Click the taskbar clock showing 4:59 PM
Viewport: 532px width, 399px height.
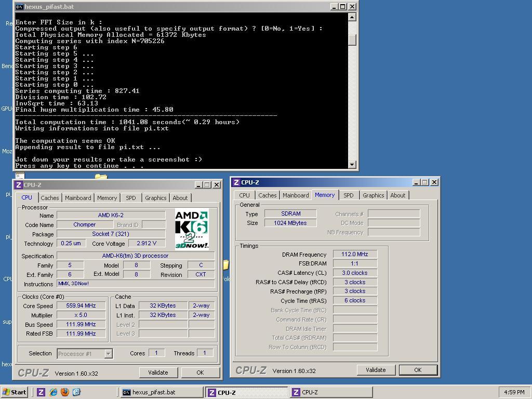pyautogui.click(x=514, y=392)
